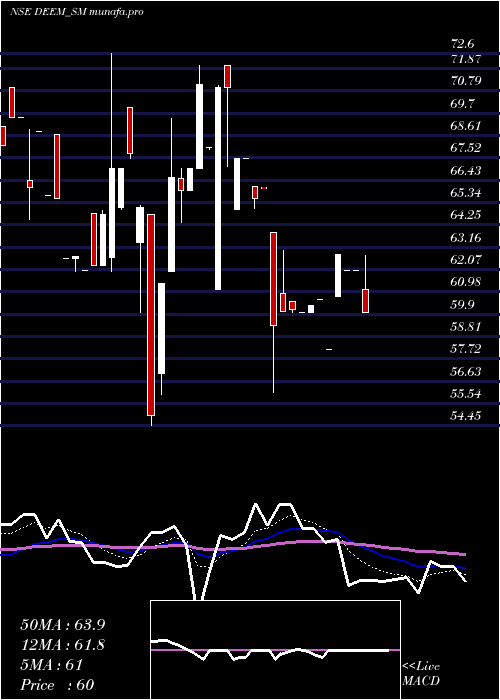Click the Price : 60 readout
The width and height of the screenshot is (500, 700).
(x=58, y=685)
